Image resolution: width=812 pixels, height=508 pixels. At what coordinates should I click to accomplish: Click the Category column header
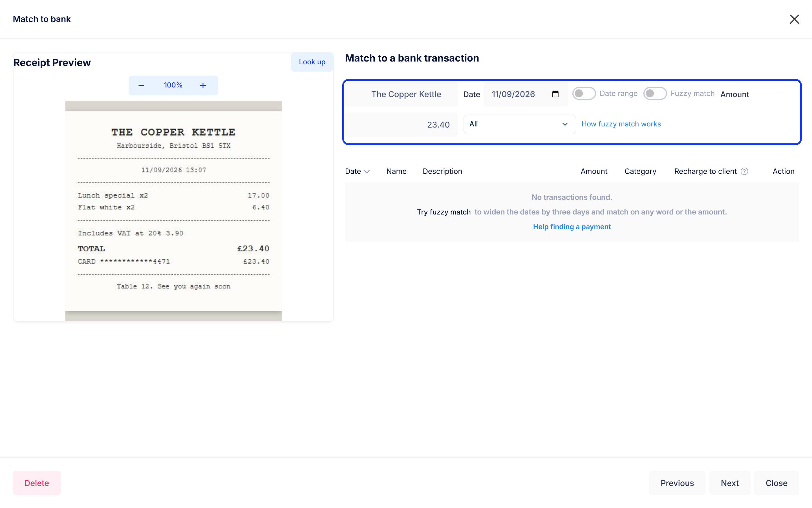click(x=640, y=171)
